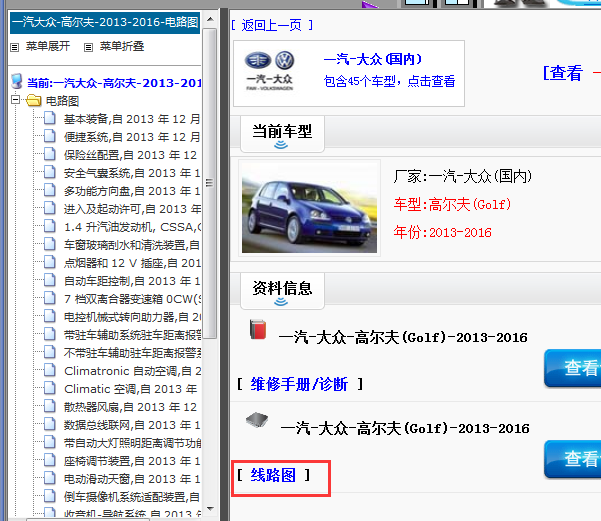Screen dimensions: 601x521
Task: Click the 菜单折叠 collapse-menu icon
Action: pyautogui.click(x=89, y=47)
